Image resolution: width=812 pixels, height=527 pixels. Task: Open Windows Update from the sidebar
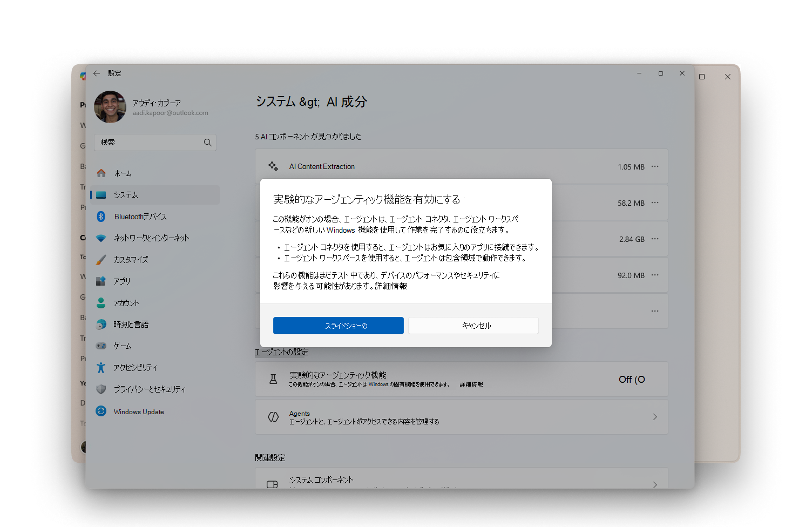coord(154,411)
